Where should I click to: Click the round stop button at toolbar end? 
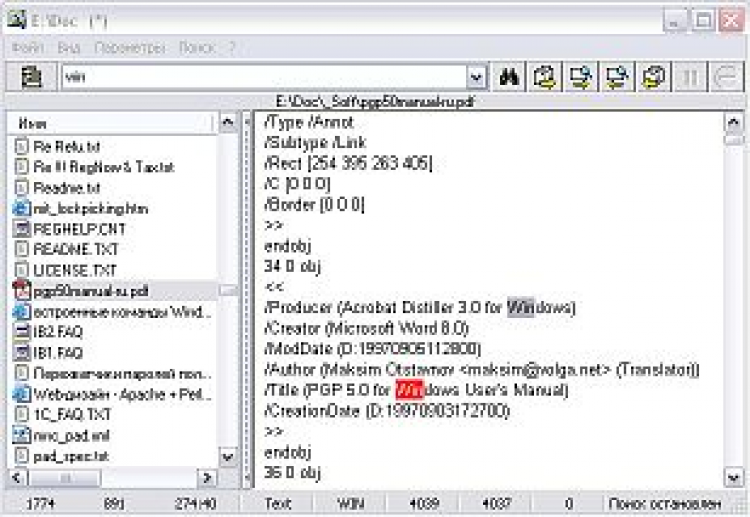726,77
